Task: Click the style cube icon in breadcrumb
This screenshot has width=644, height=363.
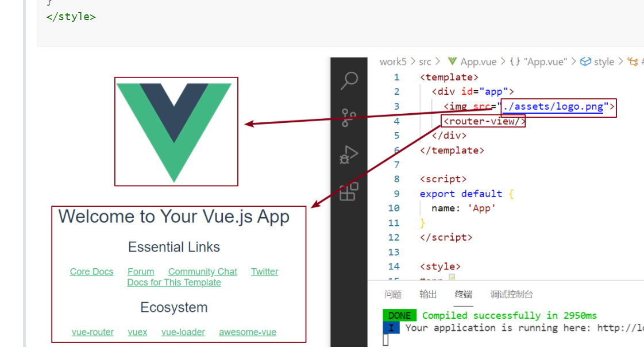Action: pyautogui.click(x=585, y=61)
